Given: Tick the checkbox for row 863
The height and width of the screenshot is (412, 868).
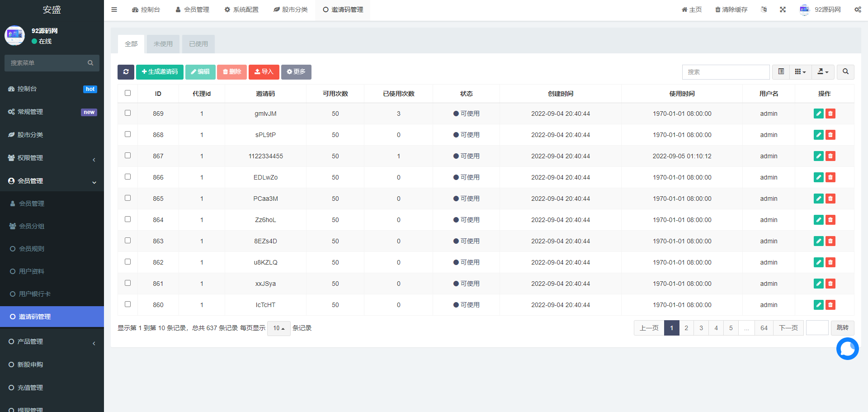Looking at the screenshot, I should point(127,241).
